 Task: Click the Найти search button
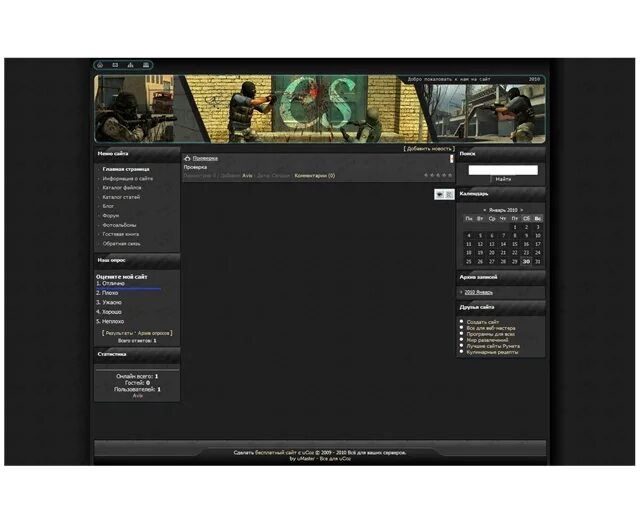click(x=503, y=179)
